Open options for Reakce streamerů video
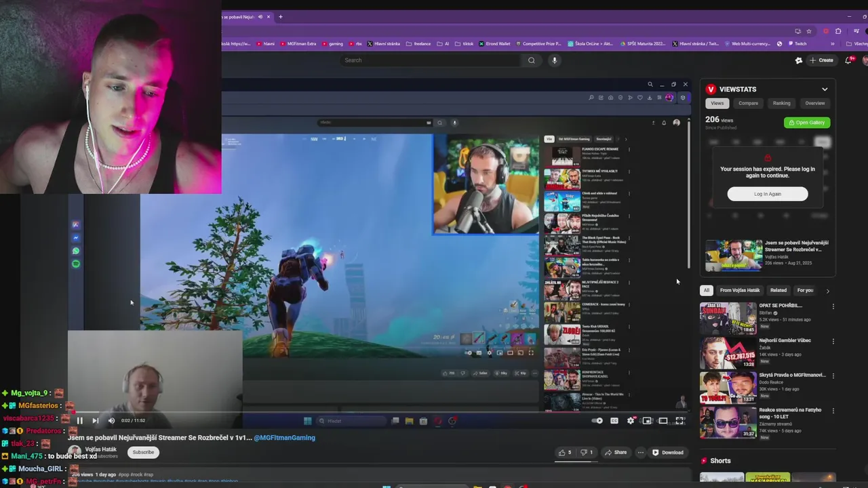868x488 pixels. (x=833, y=411)
